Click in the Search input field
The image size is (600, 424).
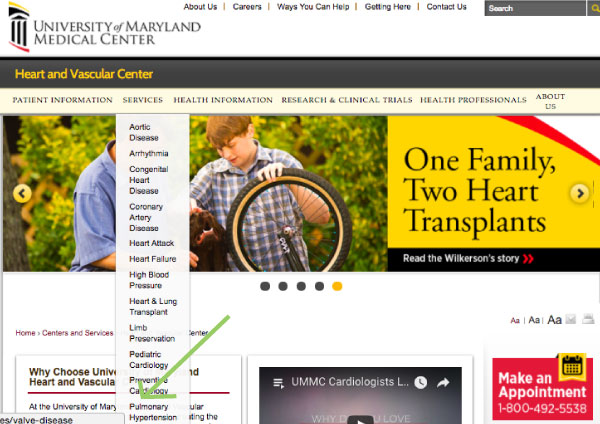(535, 8)
